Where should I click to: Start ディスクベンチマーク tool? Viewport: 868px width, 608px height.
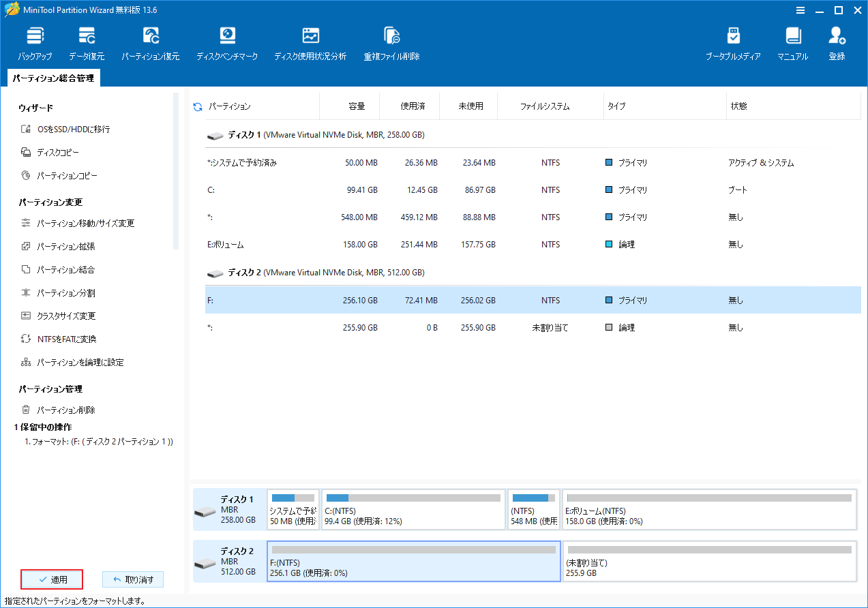click(227, 44)
